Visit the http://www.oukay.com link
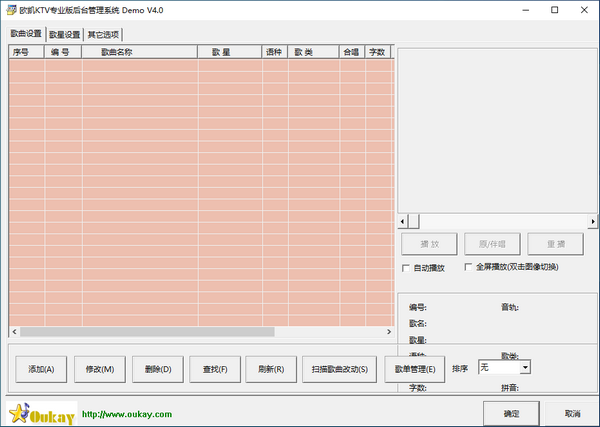 coord(125,414)
